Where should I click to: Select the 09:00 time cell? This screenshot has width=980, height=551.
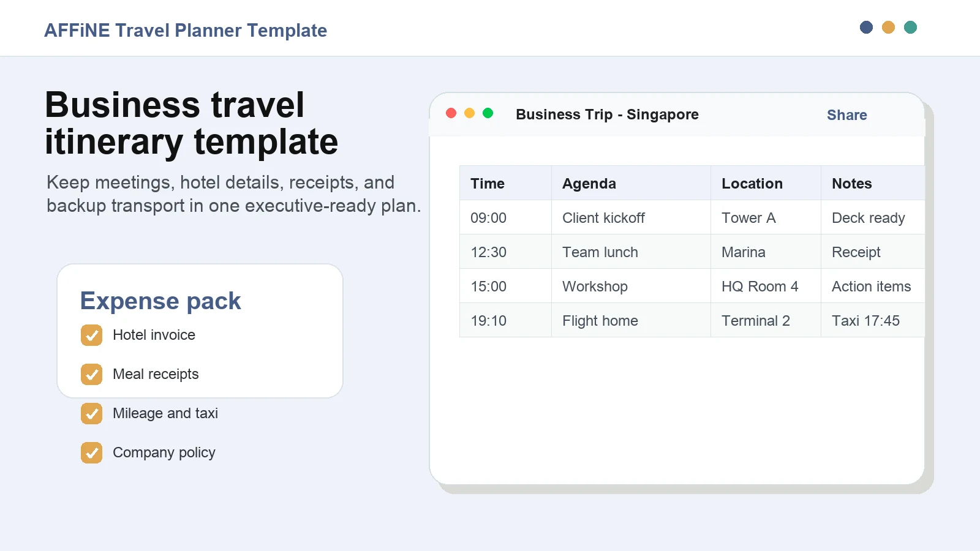506,217
